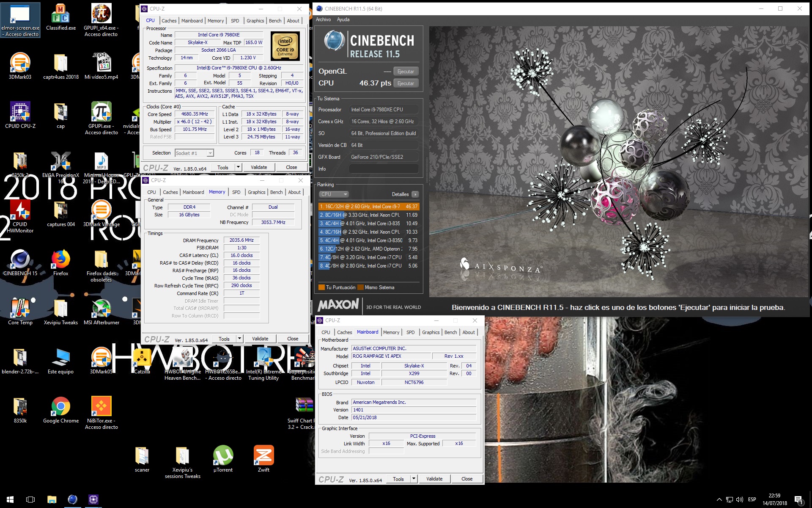Expand Detalles arrow in Cinebench ranking
The width and height of the screenshot is (812, 508).
click(415, 194)
